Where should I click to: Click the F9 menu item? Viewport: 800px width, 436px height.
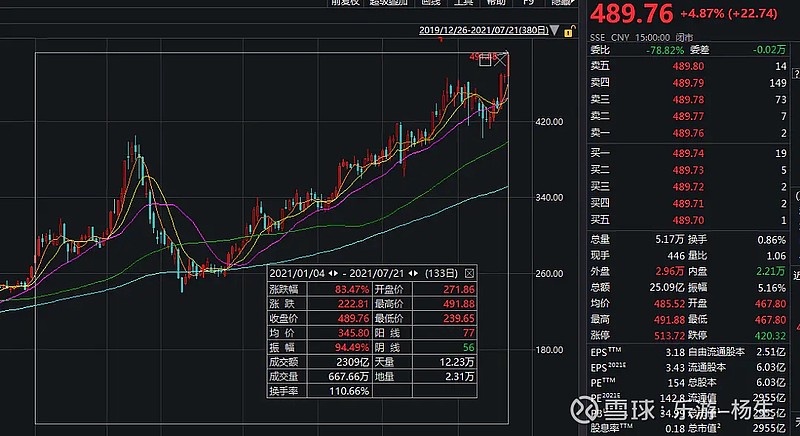(x=529, y=3)
